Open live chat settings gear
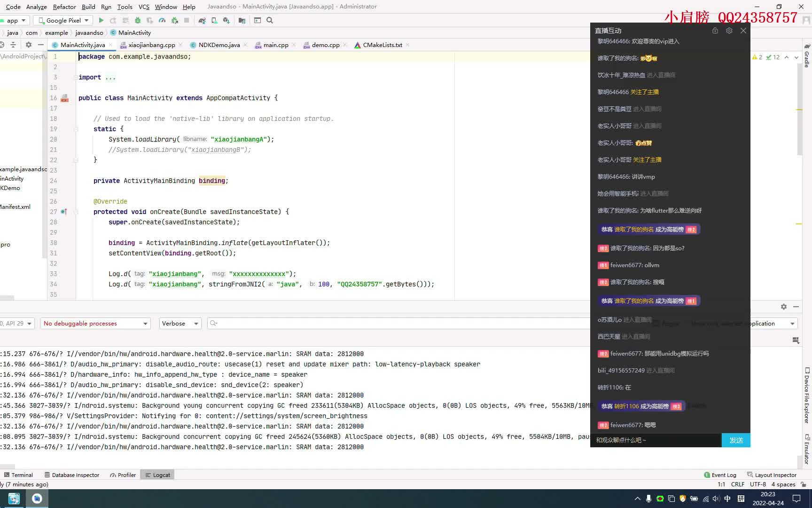The height and width of the screenshot is (508, 812). (x=729, y=31)
